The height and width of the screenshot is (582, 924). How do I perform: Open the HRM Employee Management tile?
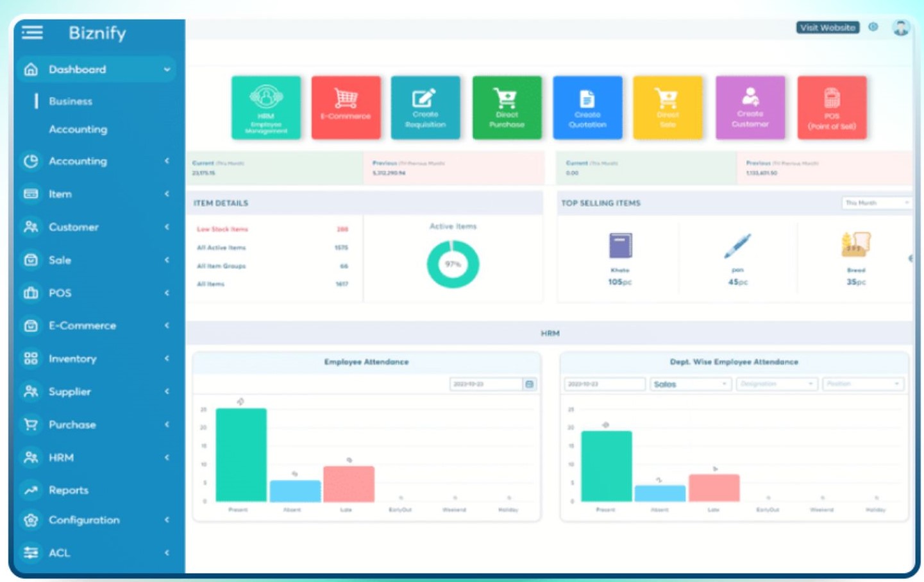click(x=265, y=107)
